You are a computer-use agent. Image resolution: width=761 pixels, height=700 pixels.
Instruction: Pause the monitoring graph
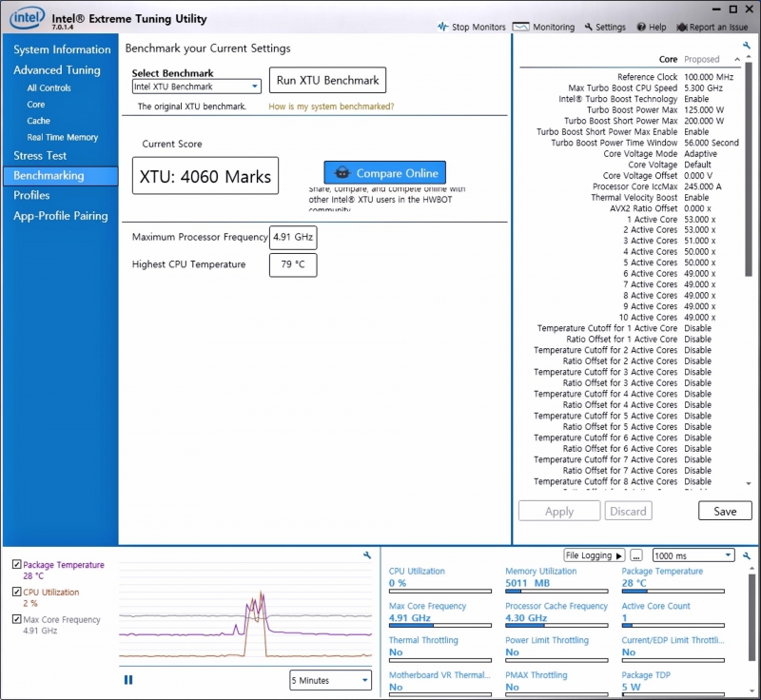(x=128, y=680)
